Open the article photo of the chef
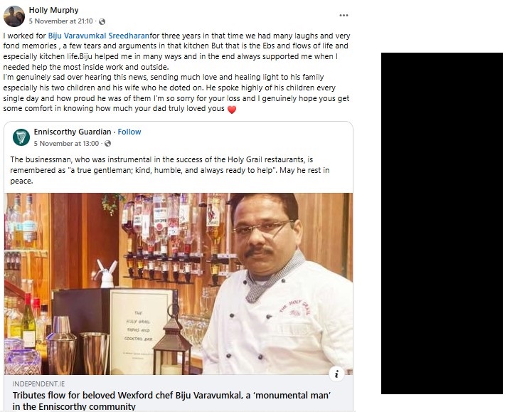Viewport: 532px width, 412px height. (179, 284)
